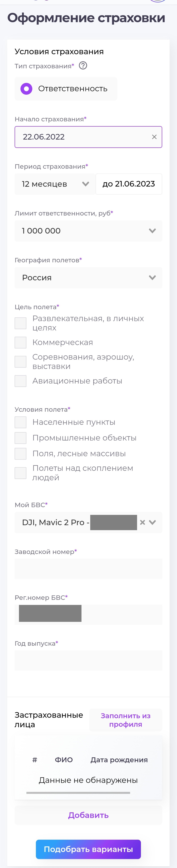
Task: Focus the Год выпуска input field
Action: [x=88, y=660]
